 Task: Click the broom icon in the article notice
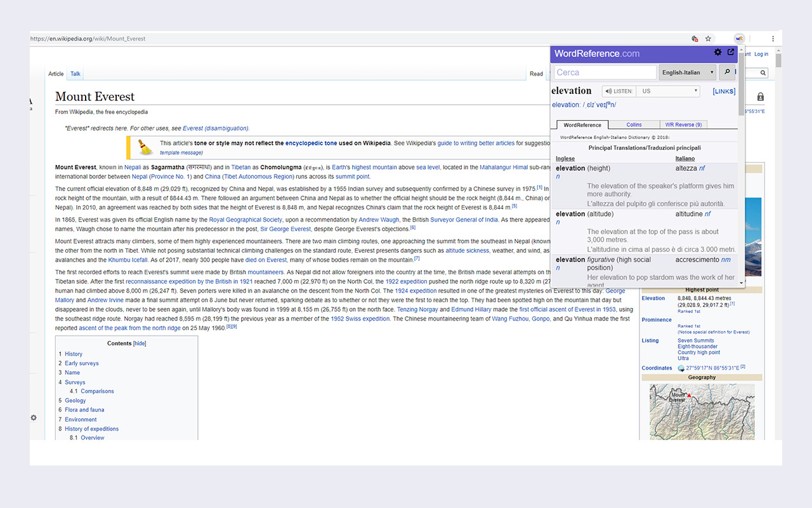(x=146, y=147)
